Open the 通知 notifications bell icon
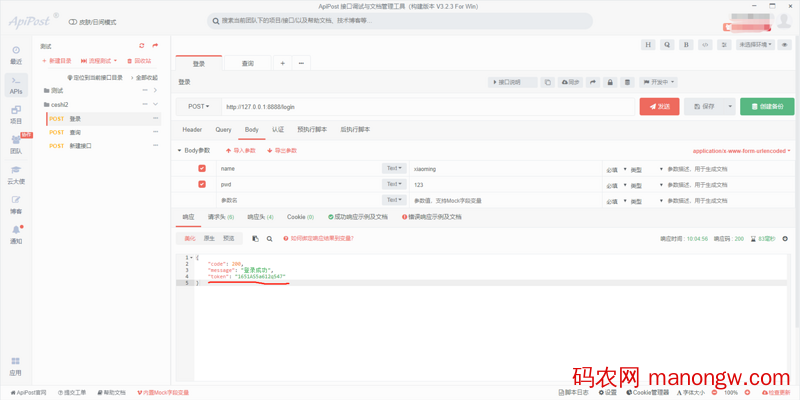The image size is (800, 400). [x=16, y=234]
